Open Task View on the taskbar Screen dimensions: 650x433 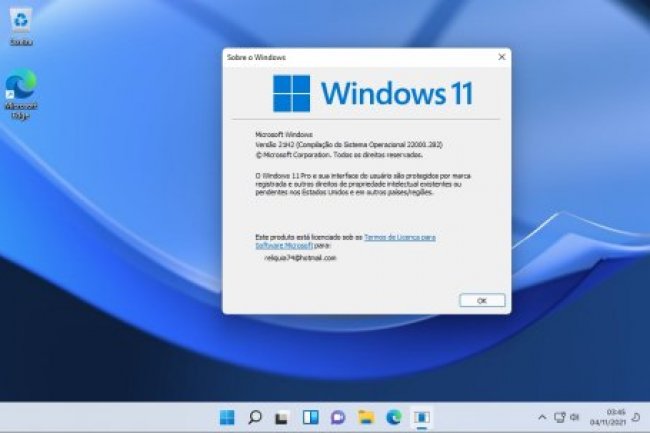[x=282, y=417]
